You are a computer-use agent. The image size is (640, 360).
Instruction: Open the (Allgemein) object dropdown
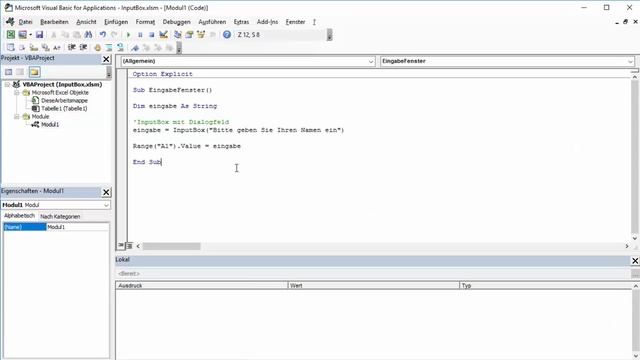coord(371,61)
